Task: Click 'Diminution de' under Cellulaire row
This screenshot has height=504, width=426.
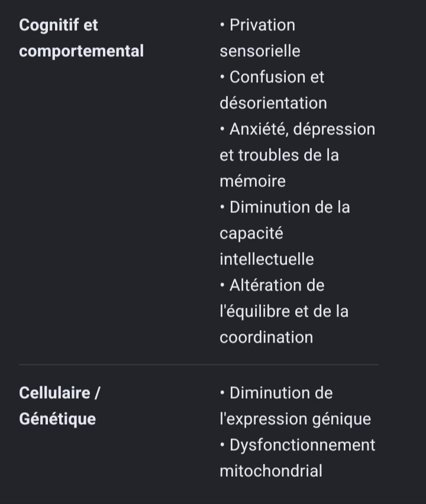Action: 276,393
